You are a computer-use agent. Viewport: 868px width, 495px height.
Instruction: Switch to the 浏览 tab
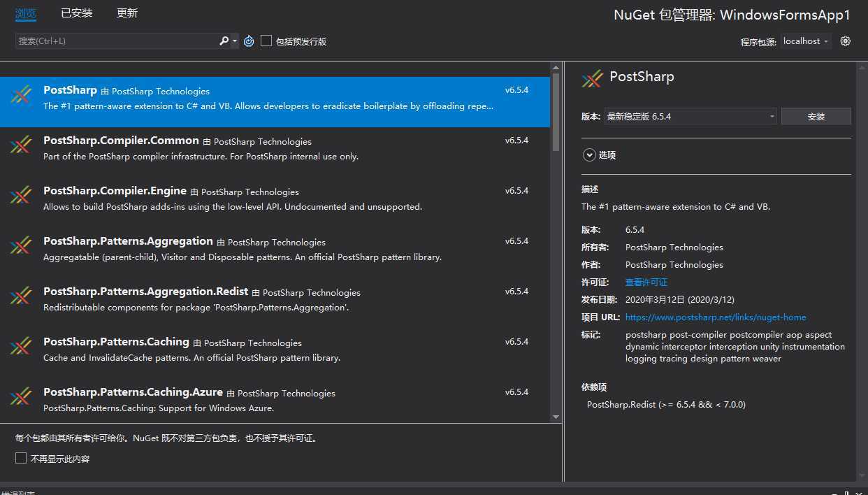click(x=26, y=13)
